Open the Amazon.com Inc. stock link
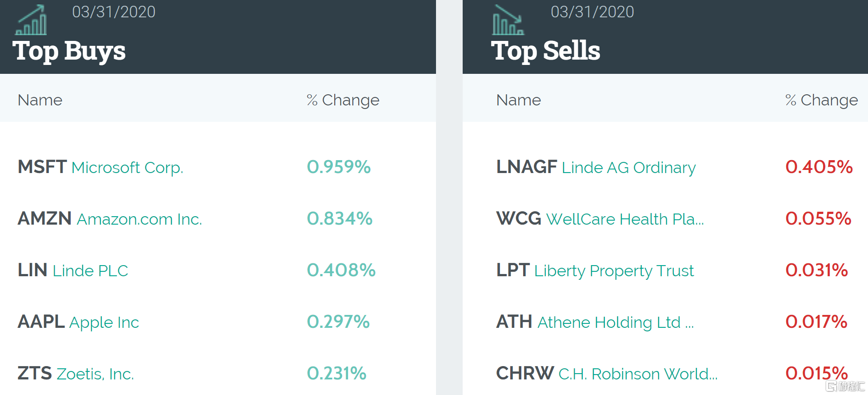This screenshot has width=868, height=395. (x=139, y=219)
